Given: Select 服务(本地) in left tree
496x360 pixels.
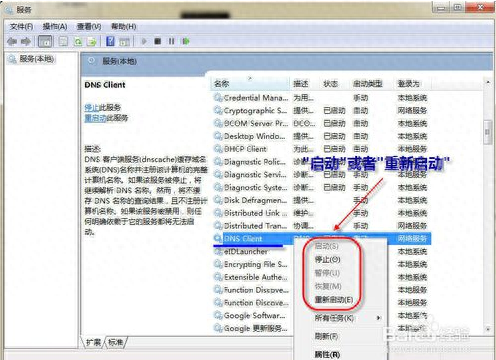Looking at the screenshot, I should tap(37, 59).
